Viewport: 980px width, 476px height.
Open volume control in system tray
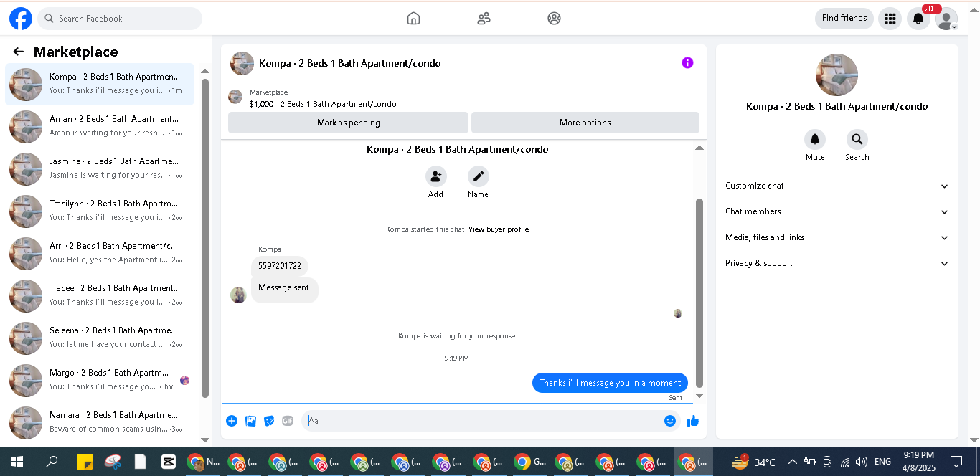pos(862,462)
